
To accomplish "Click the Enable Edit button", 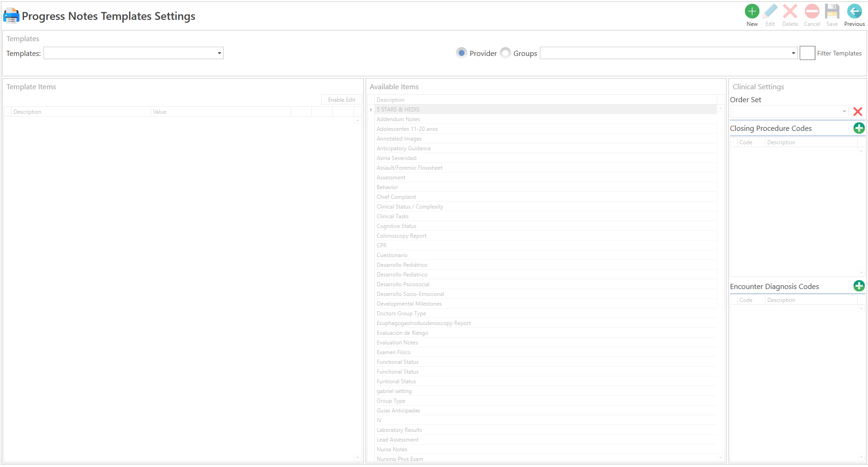I will [x=342, y=99].
